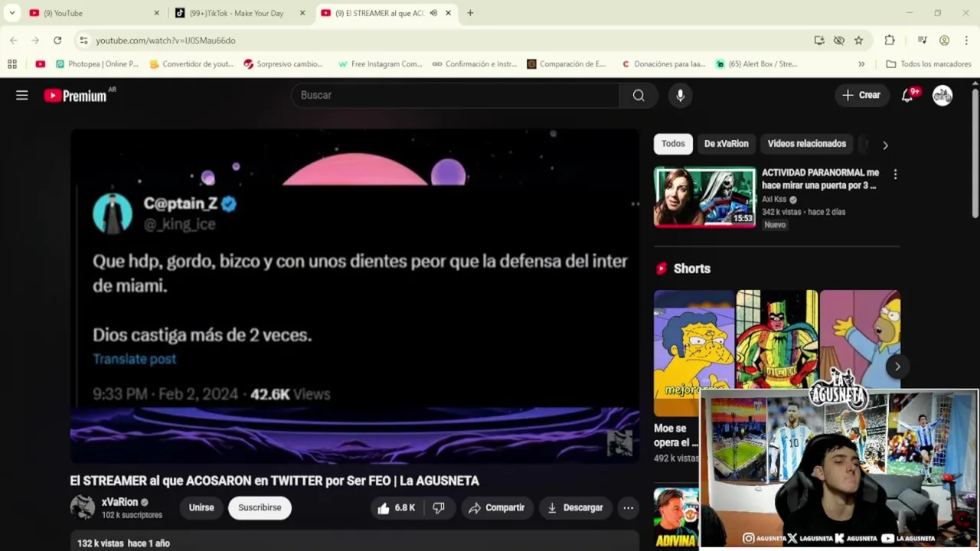Open media controls icon in toolbar

[923, 41]
